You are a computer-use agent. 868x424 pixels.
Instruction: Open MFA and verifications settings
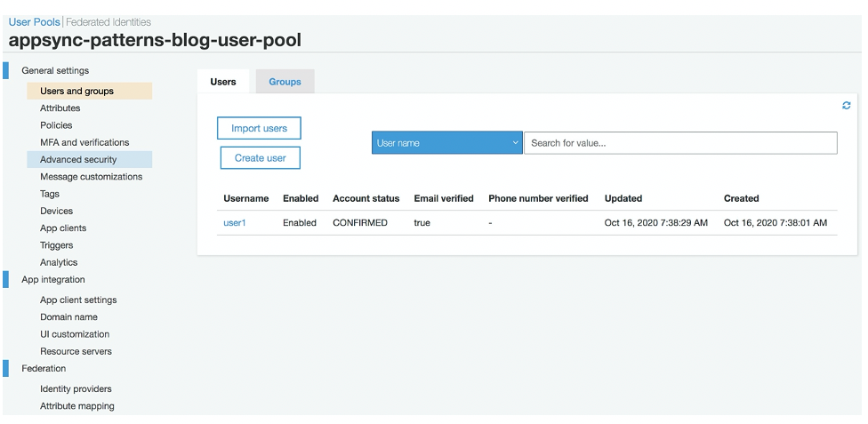point(84,142)
